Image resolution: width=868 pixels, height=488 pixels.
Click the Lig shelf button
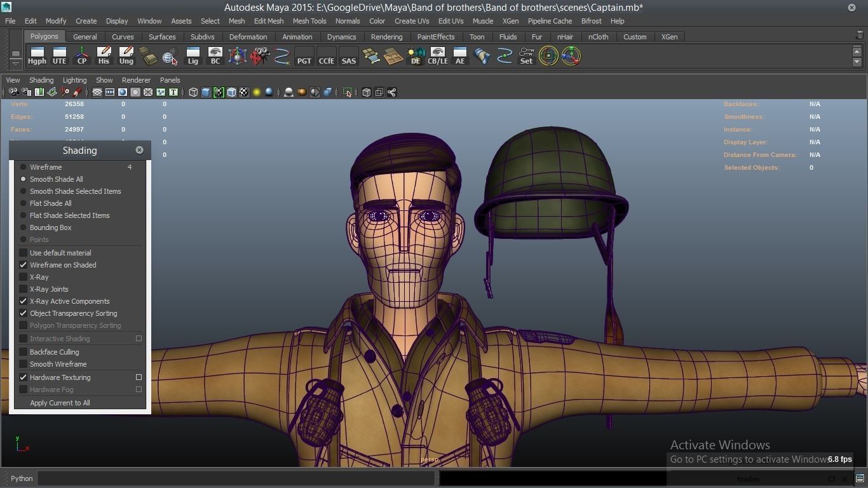[193, 56]
